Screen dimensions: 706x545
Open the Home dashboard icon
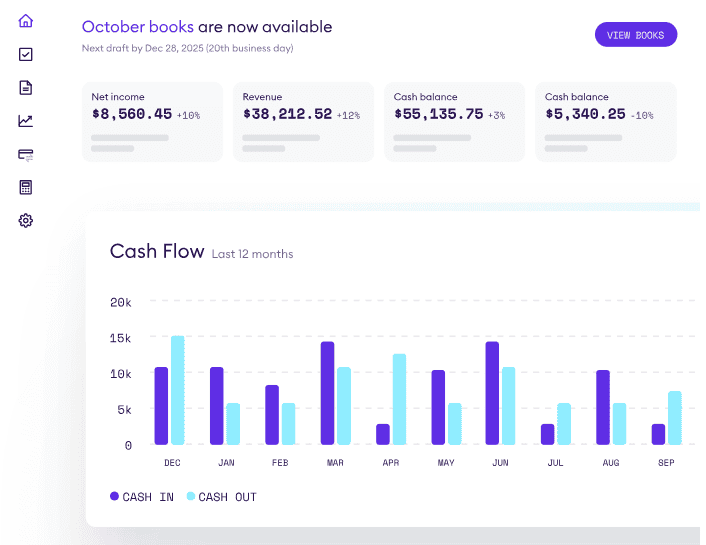click(x=26, y=21)
